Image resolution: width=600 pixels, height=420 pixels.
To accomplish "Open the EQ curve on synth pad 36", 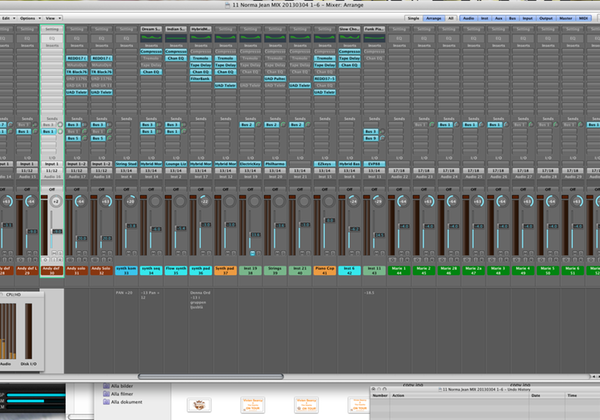I will (x=201, y=38).
